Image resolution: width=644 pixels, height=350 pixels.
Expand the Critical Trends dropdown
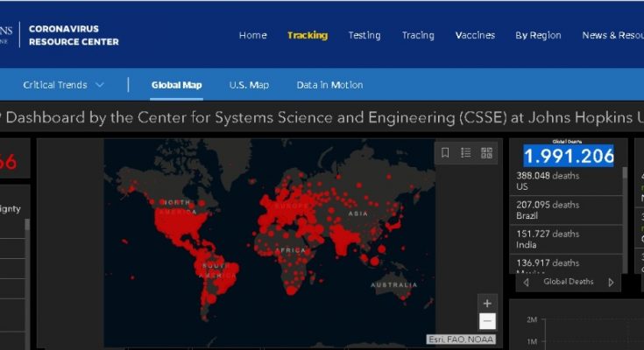click(x=63, y=85)
